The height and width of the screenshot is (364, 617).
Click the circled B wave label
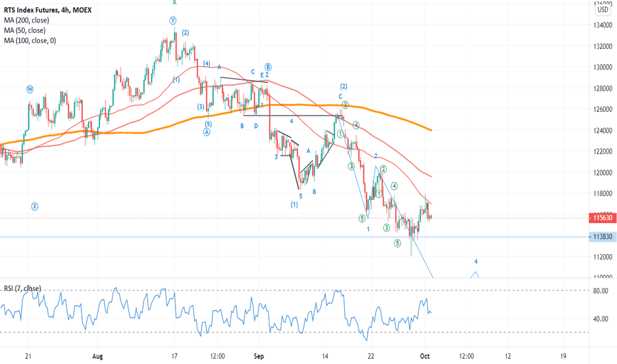coord(268,66)
